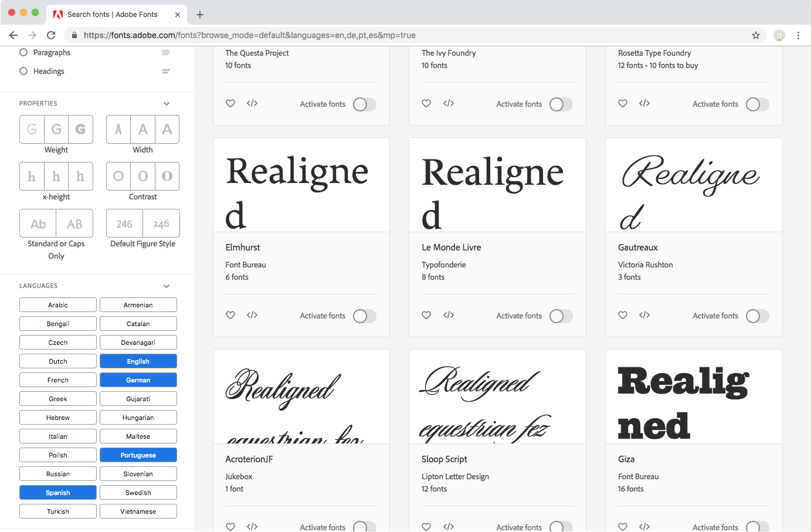Viewport: 811px width, 532px height.
Task: Deselect the English language filter
Action: pos(138,361)
